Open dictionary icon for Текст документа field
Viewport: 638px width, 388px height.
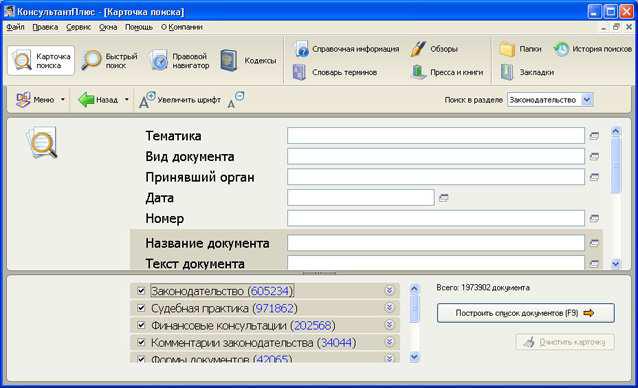(x=594, y=264)
